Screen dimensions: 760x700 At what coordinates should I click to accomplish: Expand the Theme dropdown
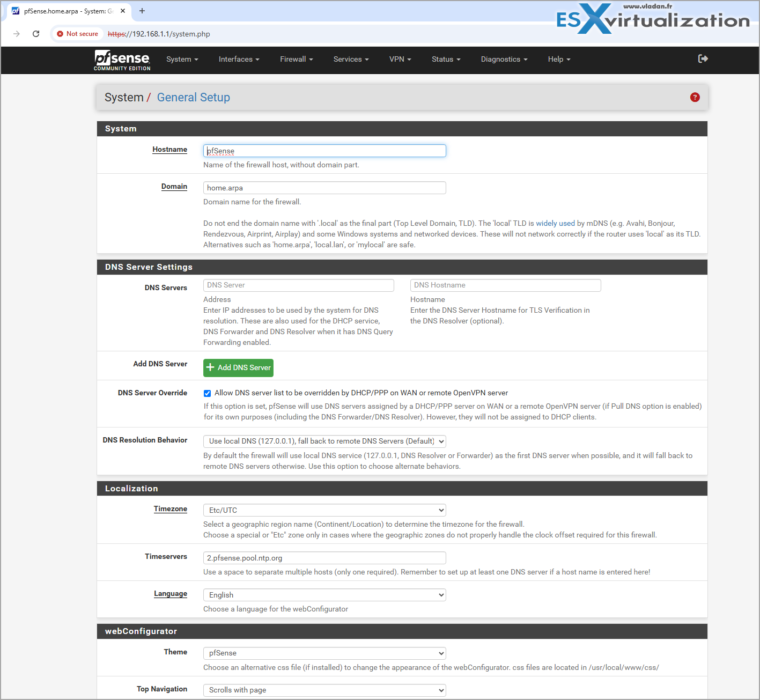pos(324,653)
